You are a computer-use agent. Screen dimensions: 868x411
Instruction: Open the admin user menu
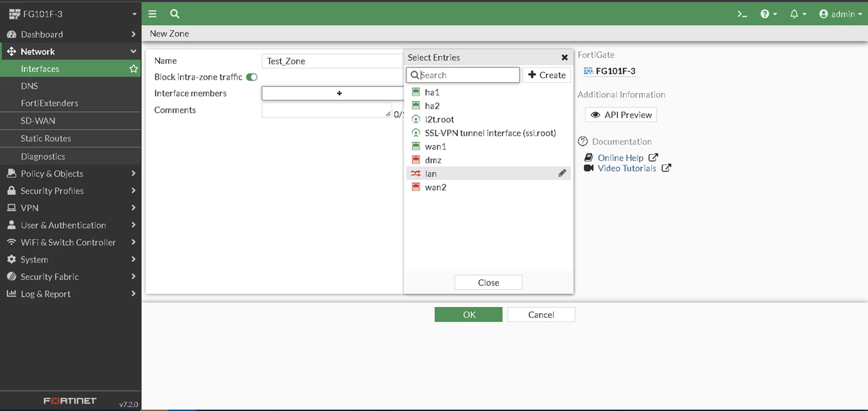coord(840,14)
